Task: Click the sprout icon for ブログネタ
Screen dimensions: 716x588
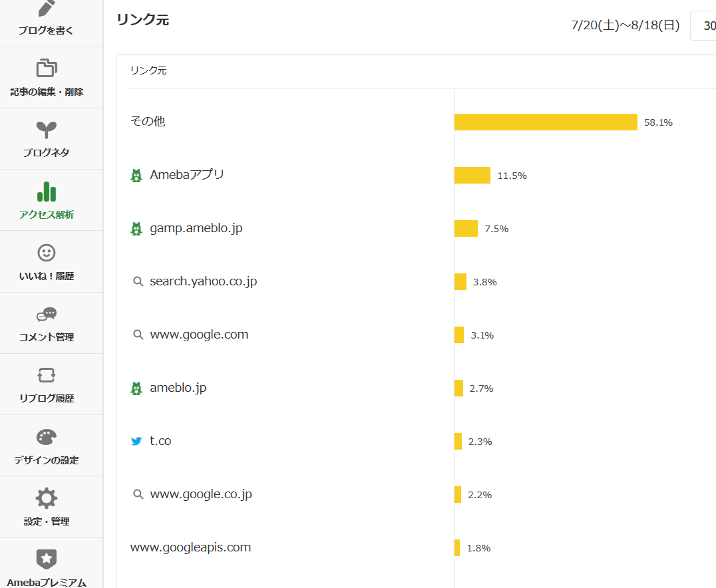Action: [47, 130]
